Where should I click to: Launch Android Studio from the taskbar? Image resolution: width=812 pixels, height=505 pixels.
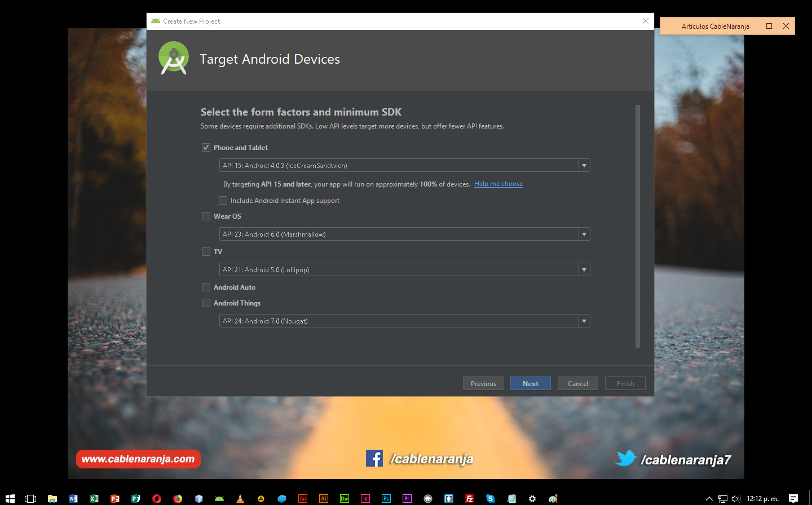coord(219,498)
